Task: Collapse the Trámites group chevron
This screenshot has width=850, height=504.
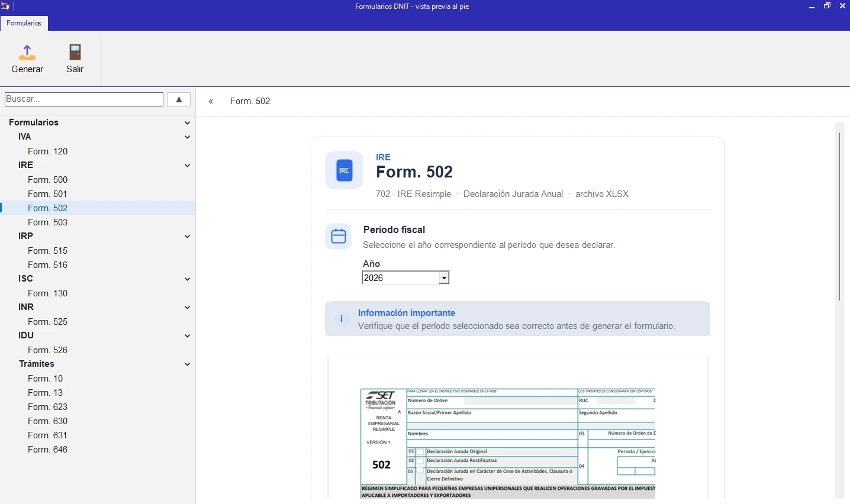Action: 187,364
